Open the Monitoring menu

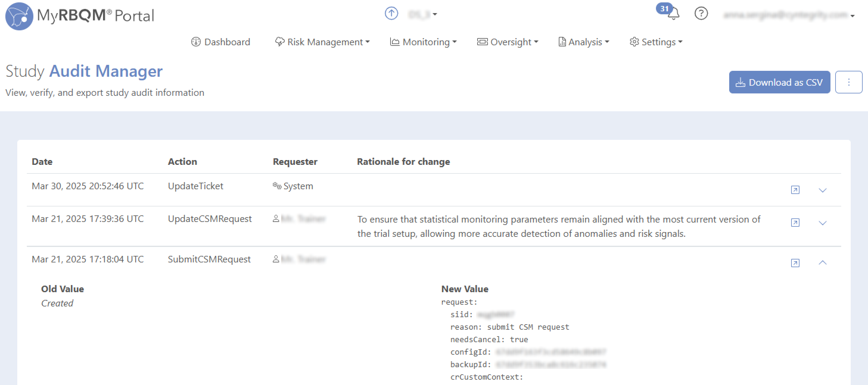tap(423, 42)
